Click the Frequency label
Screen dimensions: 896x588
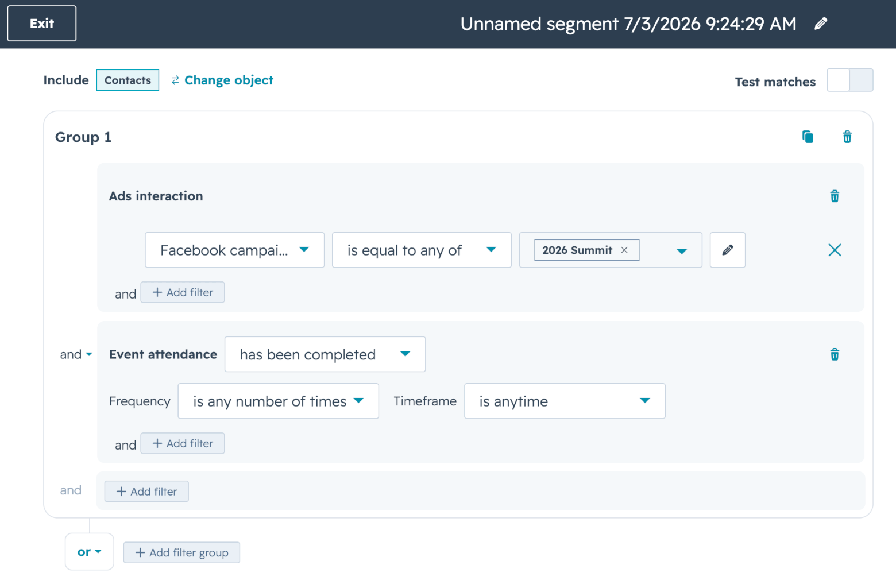click(140, 401)
